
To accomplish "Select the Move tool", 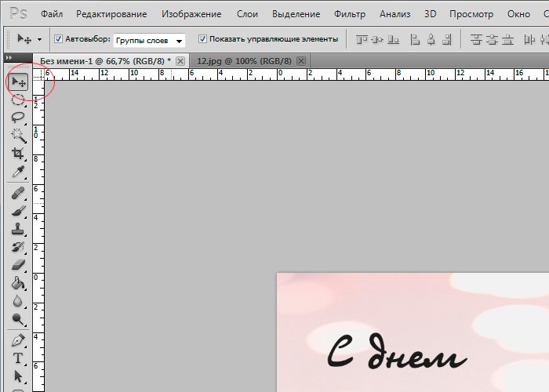I will point(17,82).
